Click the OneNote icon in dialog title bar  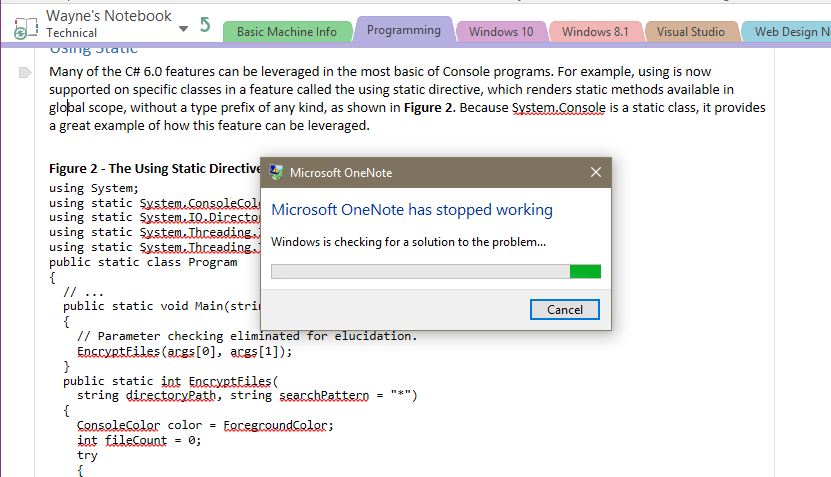pyautogui.click(x=276, y=172)
